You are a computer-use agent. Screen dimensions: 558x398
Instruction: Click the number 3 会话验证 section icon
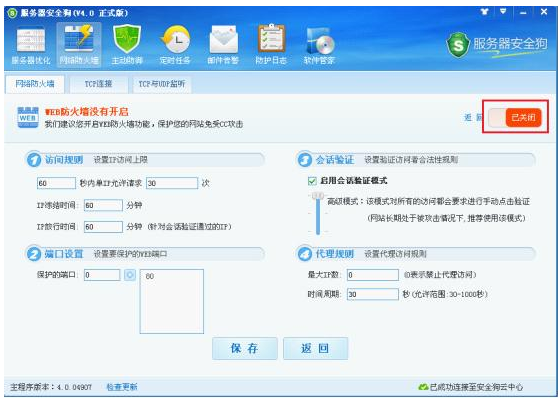coord(305,160)
